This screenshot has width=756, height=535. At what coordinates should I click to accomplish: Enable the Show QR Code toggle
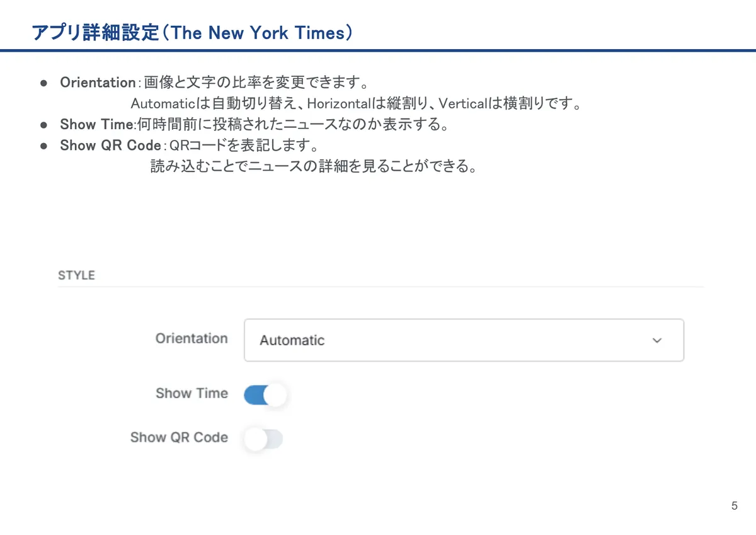[263, 439]
